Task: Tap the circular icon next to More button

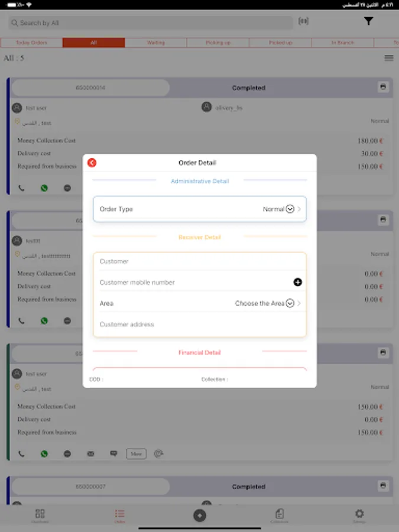Action: click(158, 453)
